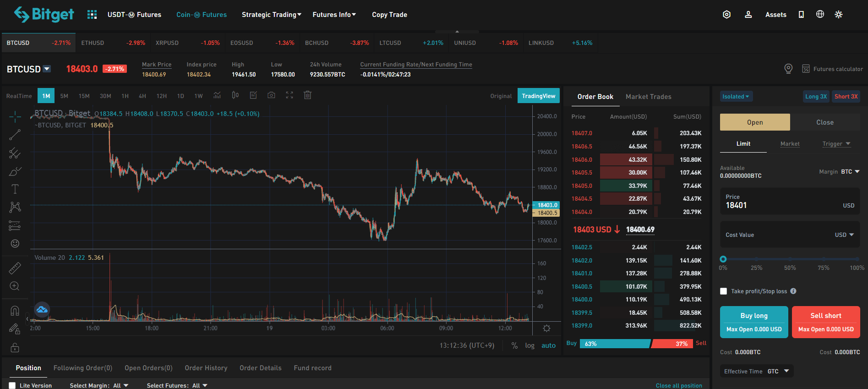Click the trash can icon in chart toolbar
Screen dimensions: 868x389
[x=308, y=95]
